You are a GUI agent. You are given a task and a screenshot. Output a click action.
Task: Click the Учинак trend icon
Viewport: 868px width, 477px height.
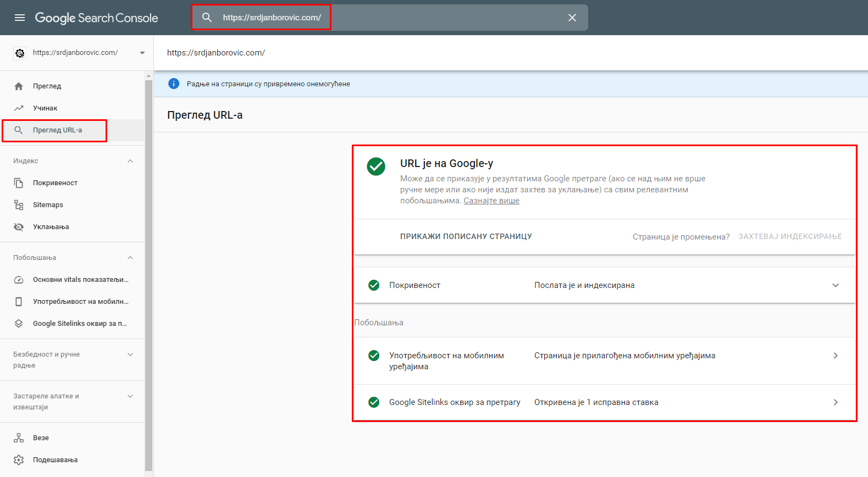[x=19, y=108]
